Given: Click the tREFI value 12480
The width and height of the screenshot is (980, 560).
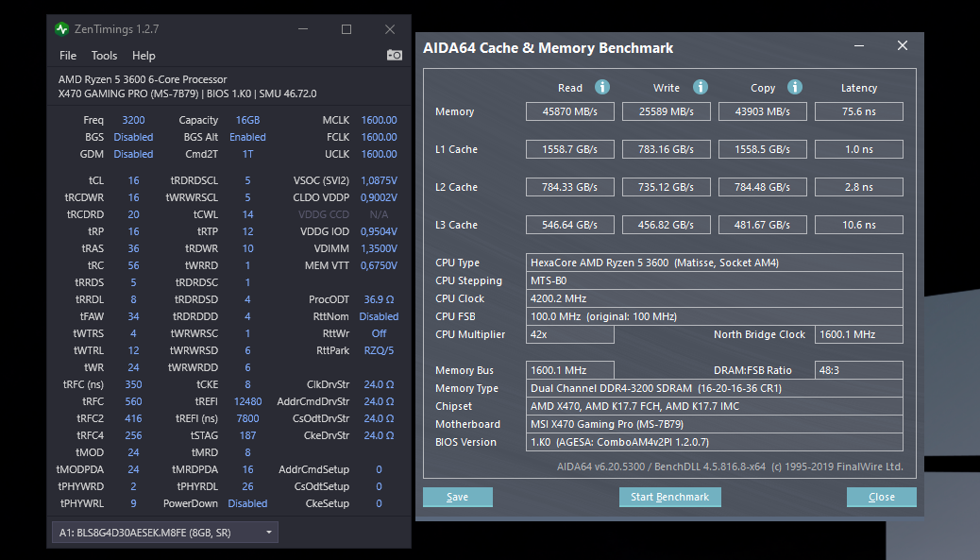Looking at the screenshot, I should 247,401.
